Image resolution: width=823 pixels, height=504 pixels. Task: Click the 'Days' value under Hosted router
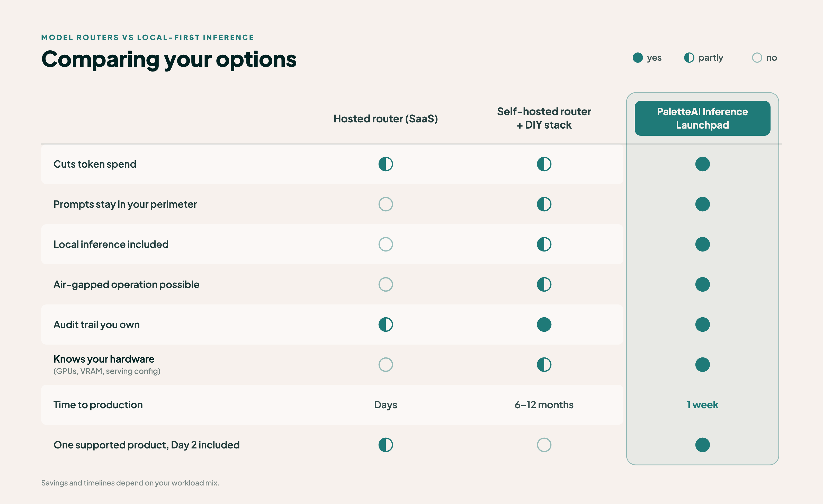click(x=386, y=405)
